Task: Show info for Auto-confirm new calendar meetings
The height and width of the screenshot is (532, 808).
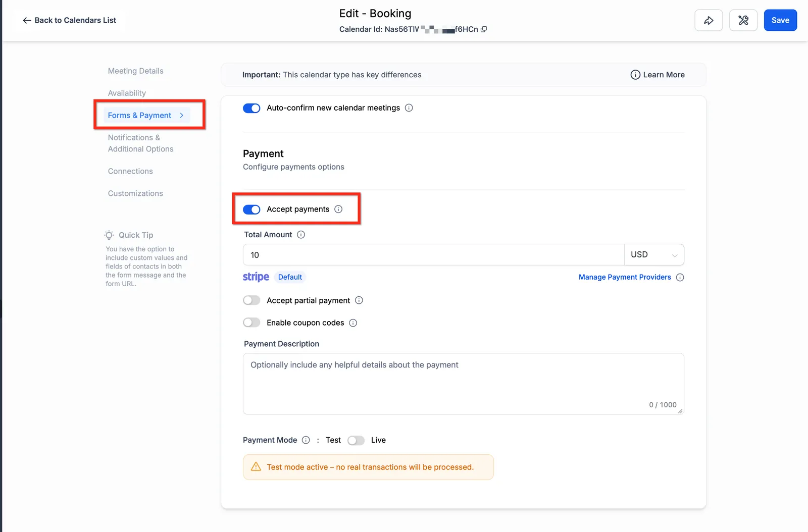Action: coord(409,108)
